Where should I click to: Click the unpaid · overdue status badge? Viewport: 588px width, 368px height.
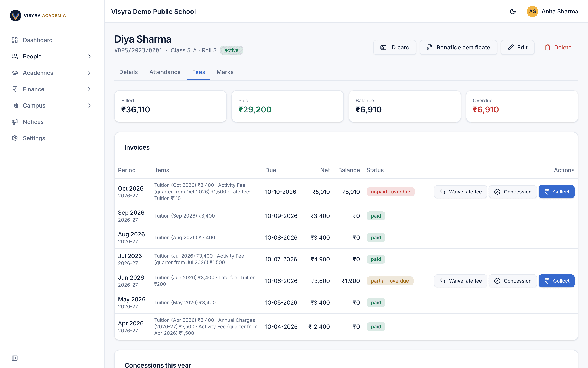390,192
